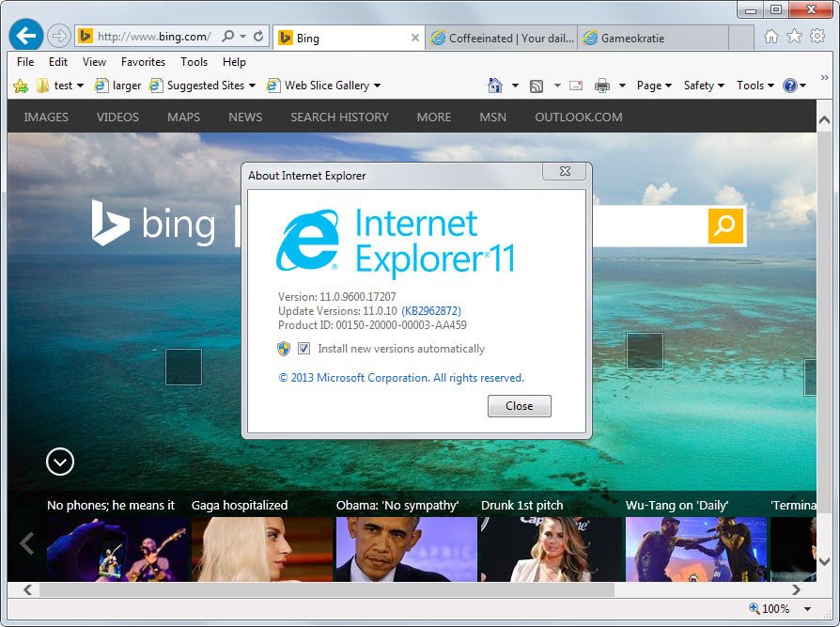Open OUTLOOK.COM link
This screenshot has height=627, width=840.
point(579,117)
